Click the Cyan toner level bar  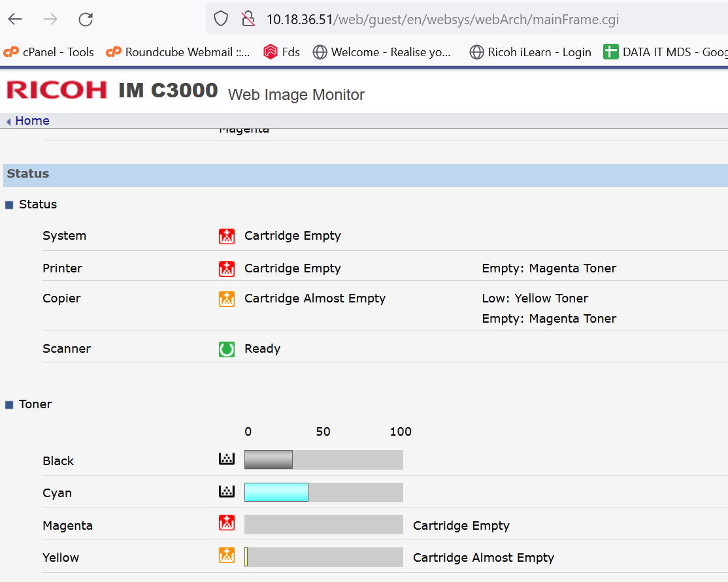tap(323, 492)
